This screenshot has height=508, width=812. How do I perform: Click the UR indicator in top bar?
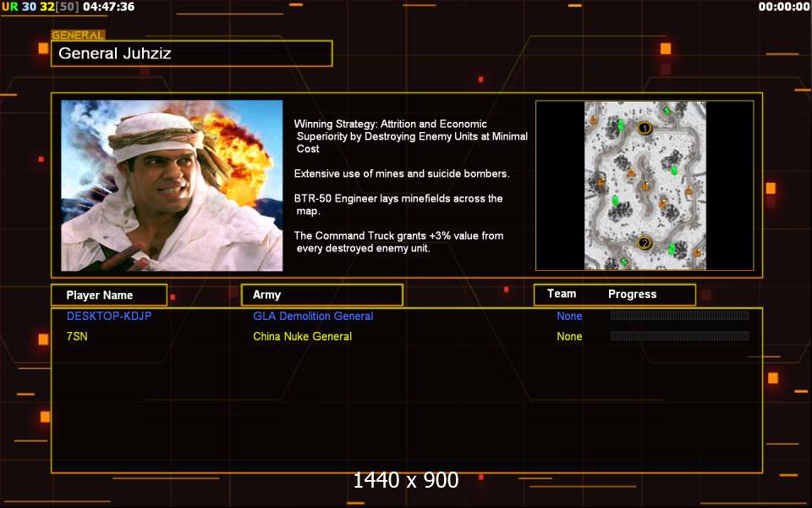point(10,7)
